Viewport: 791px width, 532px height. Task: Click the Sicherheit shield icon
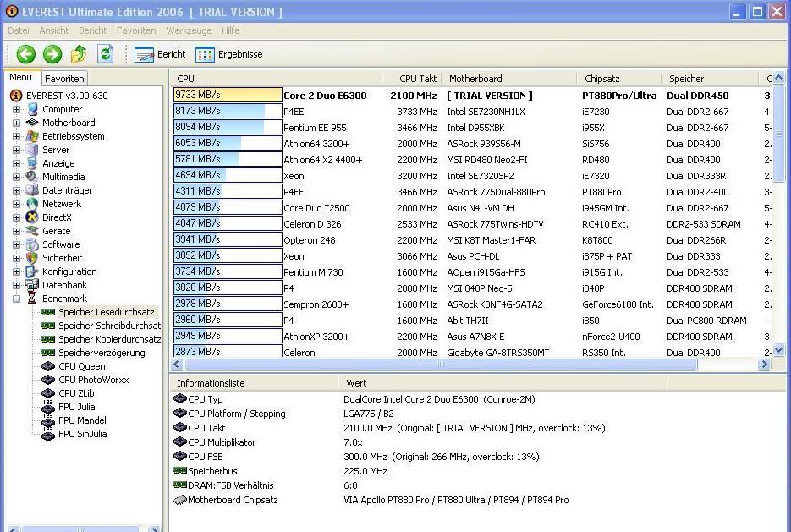click(x=32, y=258)
